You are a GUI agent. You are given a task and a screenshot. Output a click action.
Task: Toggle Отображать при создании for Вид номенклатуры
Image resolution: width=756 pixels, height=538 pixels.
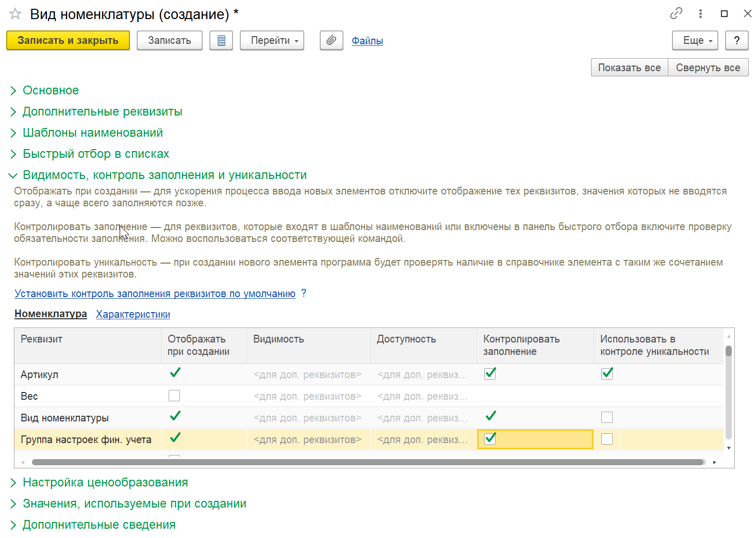175,416
